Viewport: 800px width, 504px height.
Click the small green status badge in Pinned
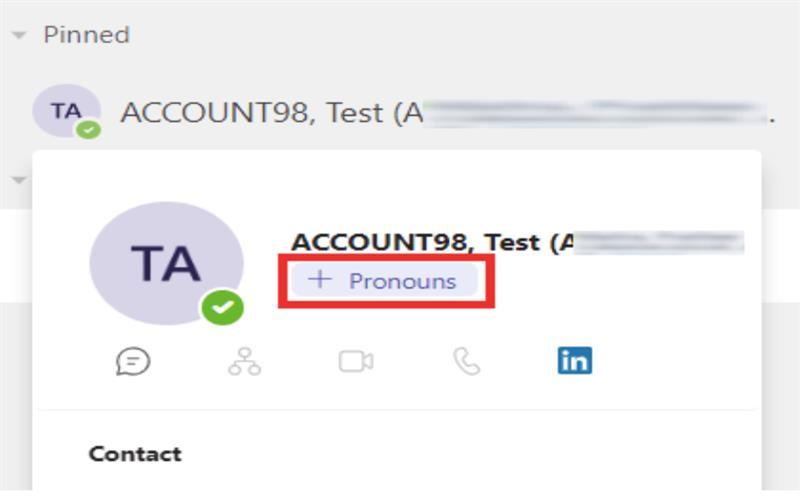point(89,130)
